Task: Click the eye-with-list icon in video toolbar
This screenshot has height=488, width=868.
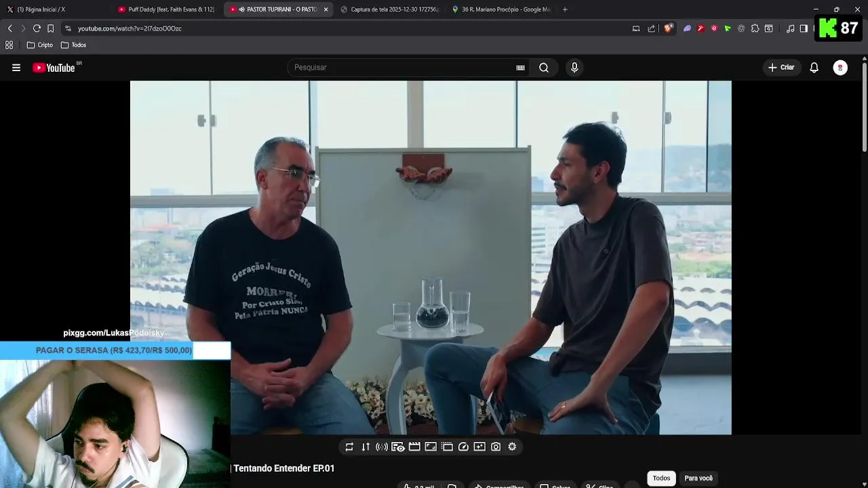Action: [398, 447]
